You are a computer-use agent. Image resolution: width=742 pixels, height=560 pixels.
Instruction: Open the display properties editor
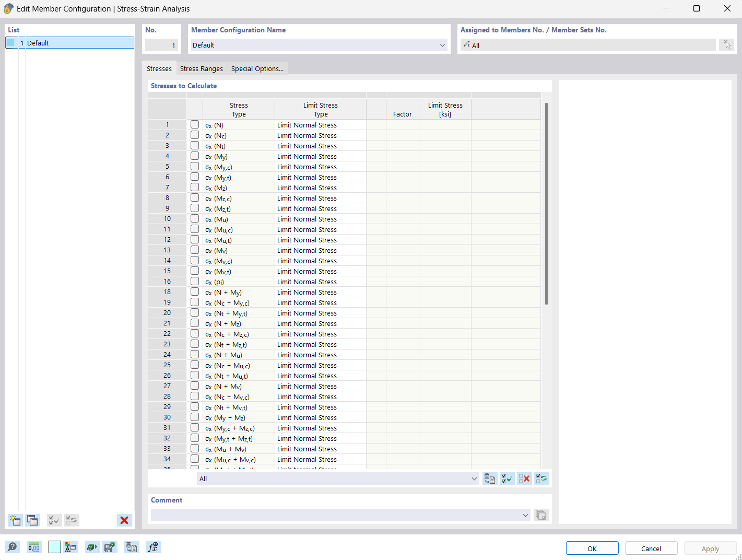[x=71, y=546]
